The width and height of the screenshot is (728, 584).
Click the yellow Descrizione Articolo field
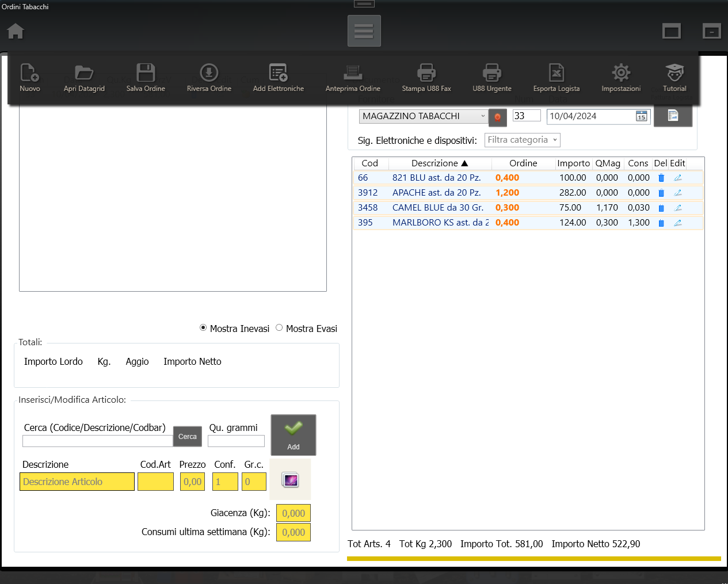click(x=77, y=482)
